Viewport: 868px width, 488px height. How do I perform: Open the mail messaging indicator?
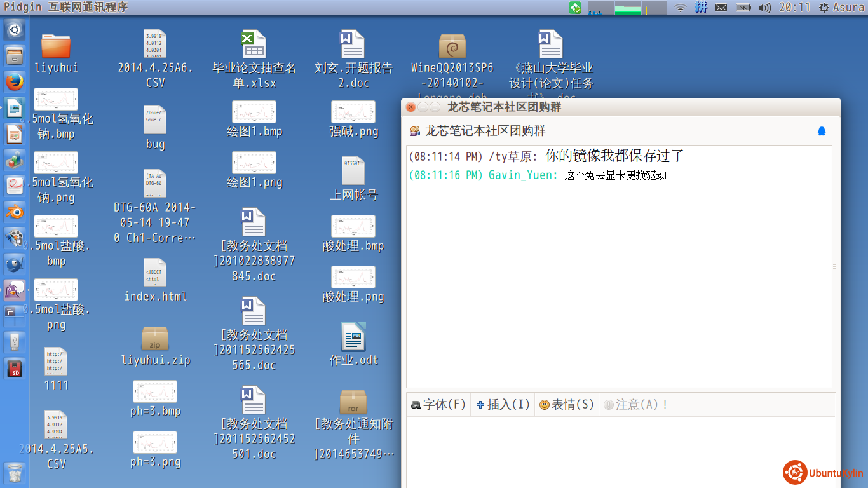point(721,8)
